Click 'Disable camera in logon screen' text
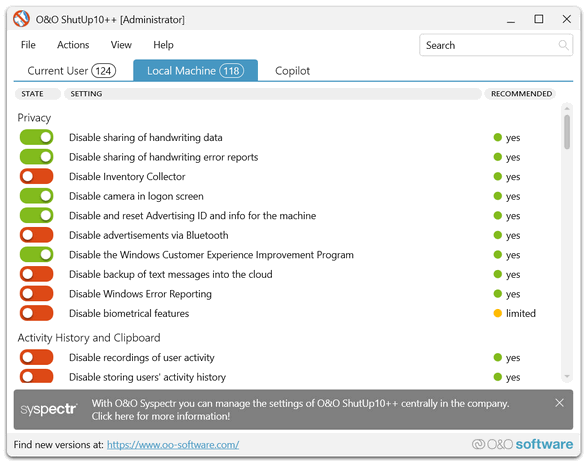This screenshot has width=588, height=464. pos(136,196)
